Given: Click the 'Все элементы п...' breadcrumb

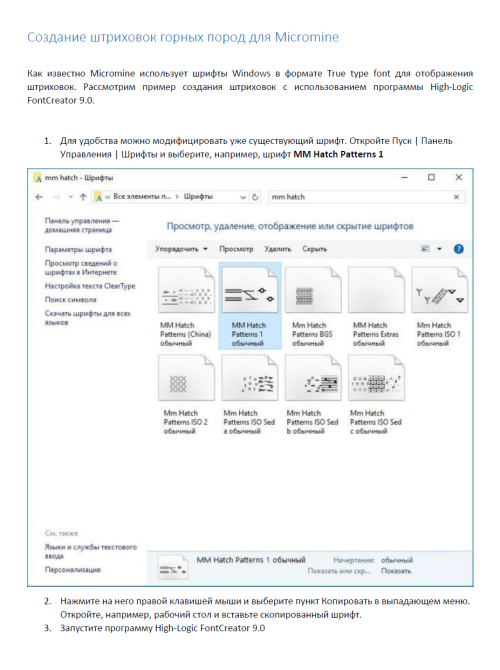Looking at the screenshot, I should point(142,197).
